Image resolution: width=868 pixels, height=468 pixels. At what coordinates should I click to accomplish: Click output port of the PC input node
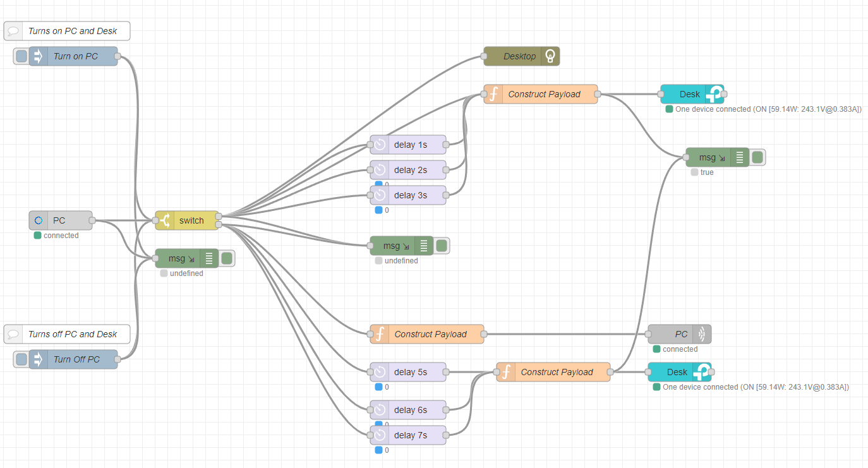(x=92, y=220)
